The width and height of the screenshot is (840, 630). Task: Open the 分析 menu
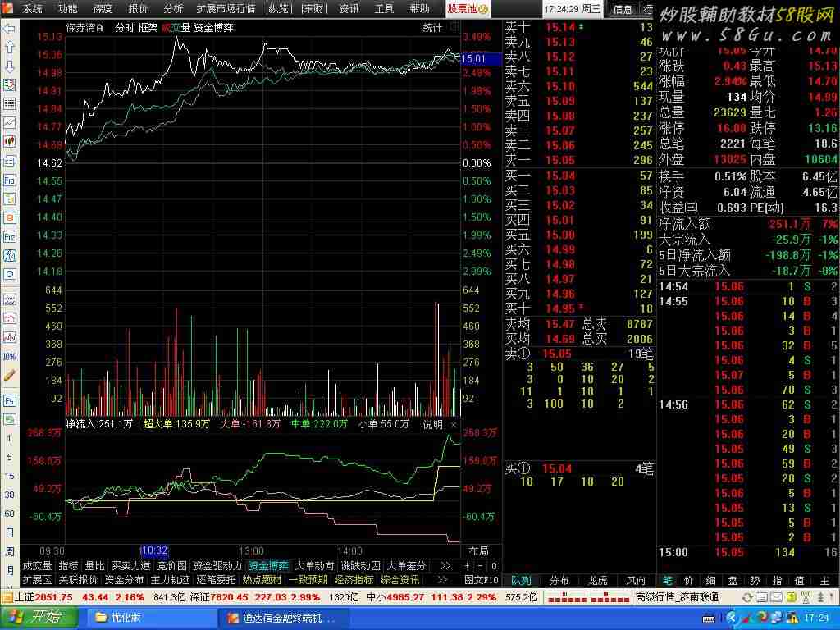click(x=173, y=8)
